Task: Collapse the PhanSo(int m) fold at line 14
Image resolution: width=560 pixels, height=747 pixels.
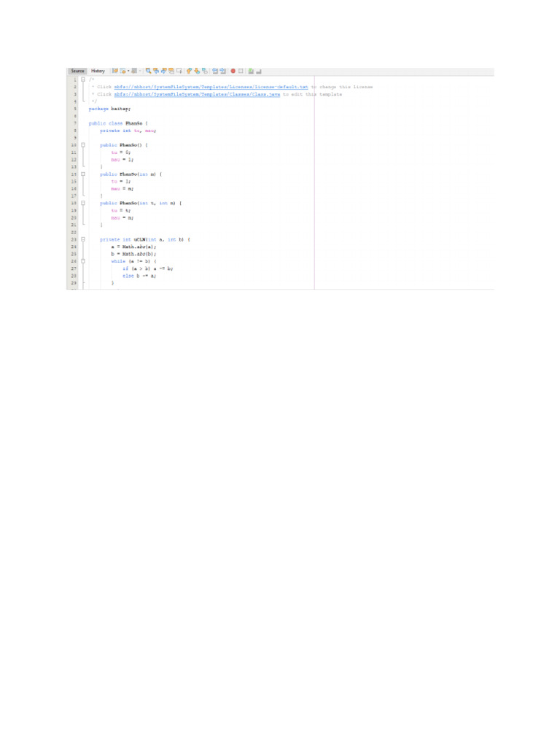Action: (x=83, y=174)
